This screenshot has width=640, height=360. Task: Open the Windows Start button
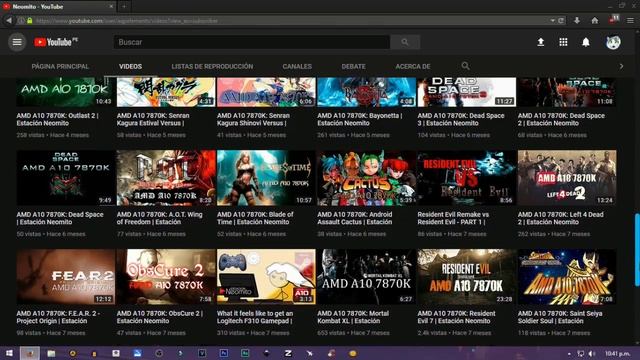pyautogui.click(x=9, y=353)
